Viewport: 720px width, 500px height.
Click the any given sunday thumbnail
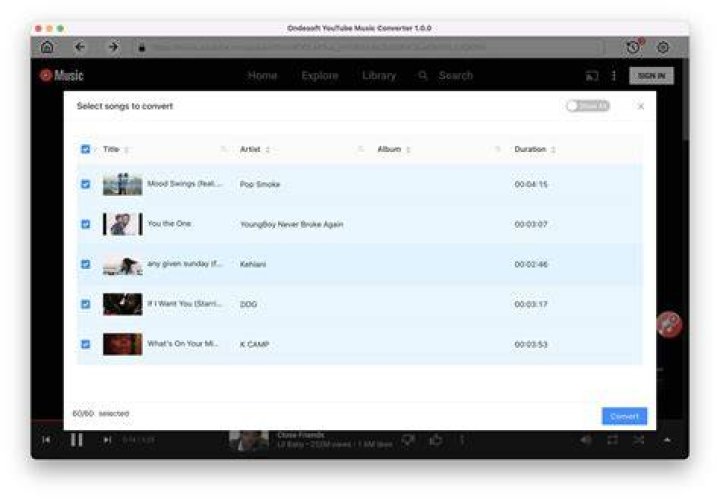pyautogui.click(x=123, y=264)
